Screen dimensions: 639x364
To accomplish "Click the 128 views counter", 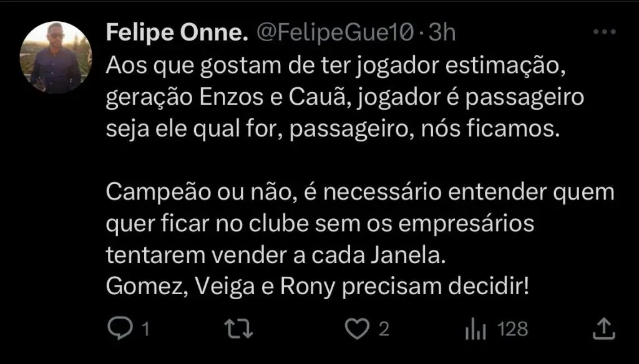I will click(513, 329).
